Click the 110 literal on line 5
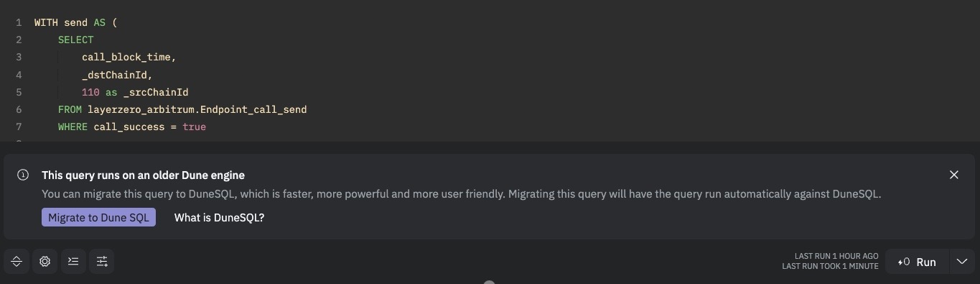980x284 pixels. (90, 92)
